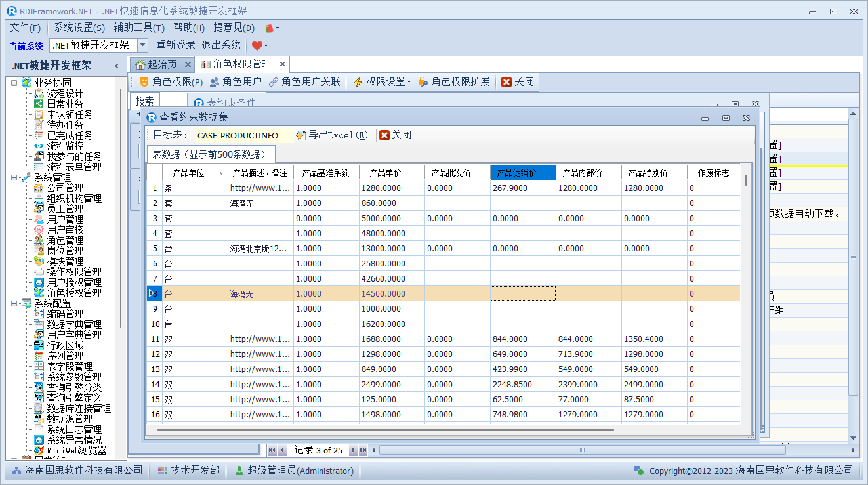
Task: Switch to the 表数据 tab
Action: click(210, 154)
